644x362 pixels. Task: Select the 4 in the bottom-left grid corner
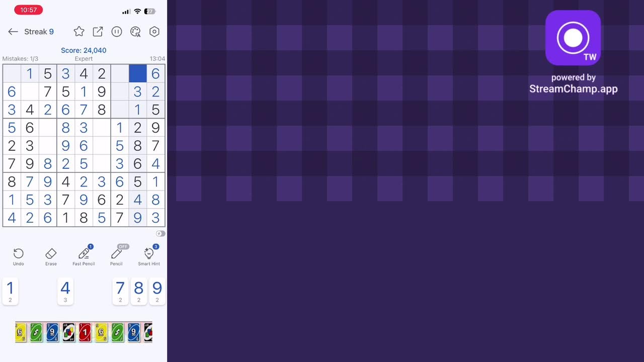[12, 218]
